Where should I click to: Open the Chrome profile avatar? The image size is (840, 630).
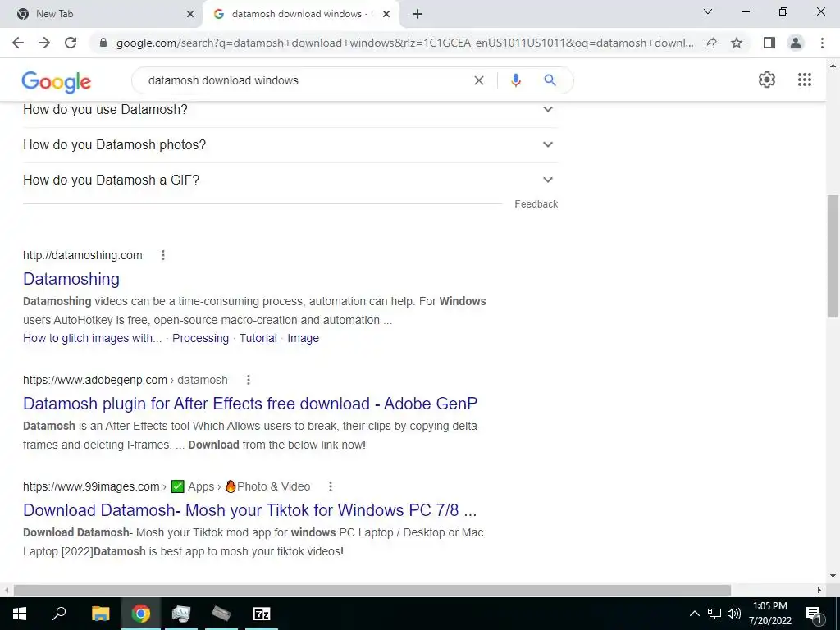pyautogui.click(x=796, y=43)
